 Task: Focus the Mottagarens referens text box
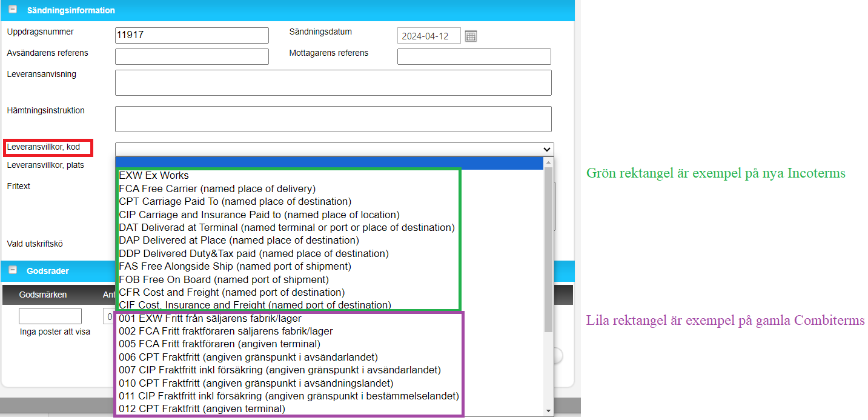(474, 57)
